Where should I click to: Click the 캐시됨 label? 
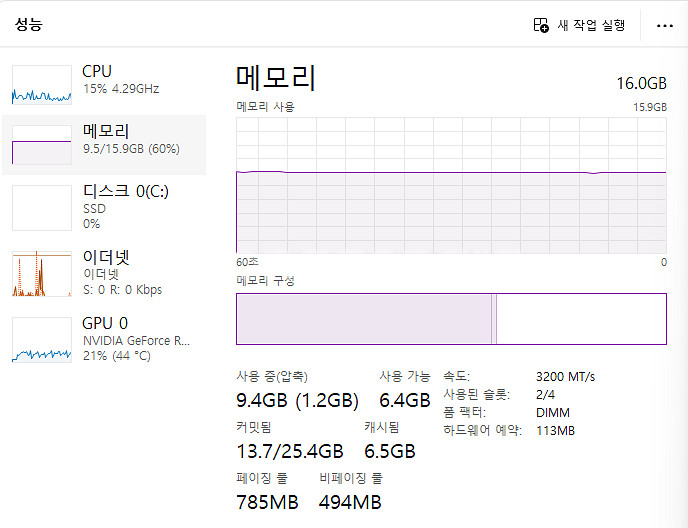click(382, 427)
